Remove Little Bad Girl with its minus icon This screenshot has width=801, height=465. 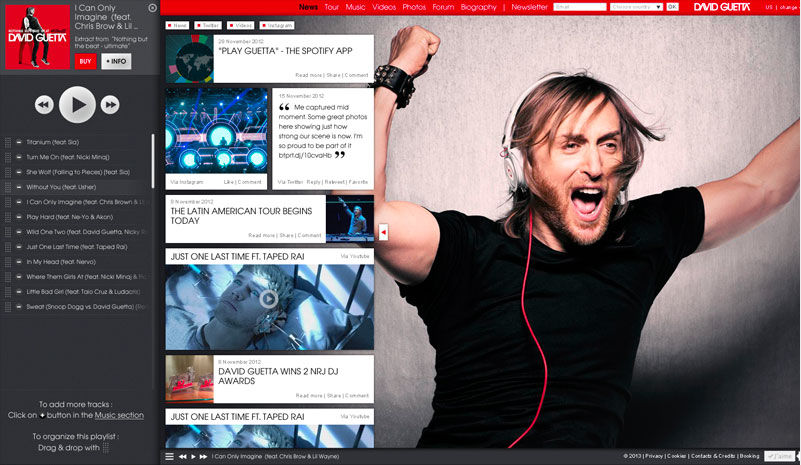coord(19,292)
